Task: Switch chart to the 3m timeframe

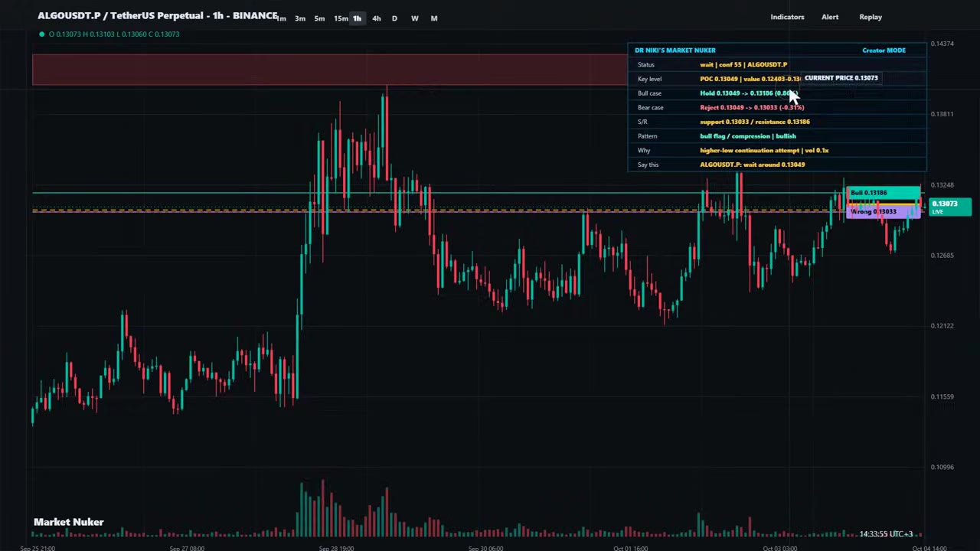Action: pos(300,18)
